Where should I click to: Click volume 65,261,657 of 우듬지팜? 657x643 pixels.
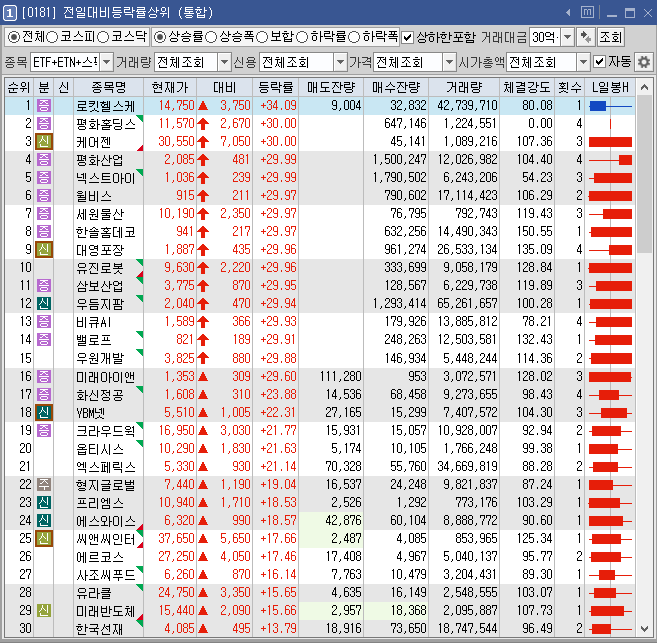(x=467, y=304)
